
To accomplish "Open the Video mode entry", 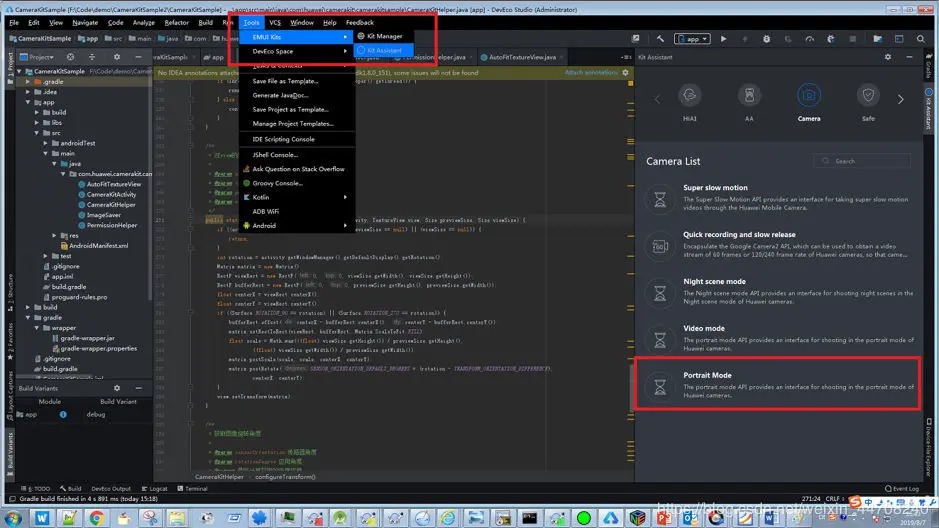I will tap(779, 338).
